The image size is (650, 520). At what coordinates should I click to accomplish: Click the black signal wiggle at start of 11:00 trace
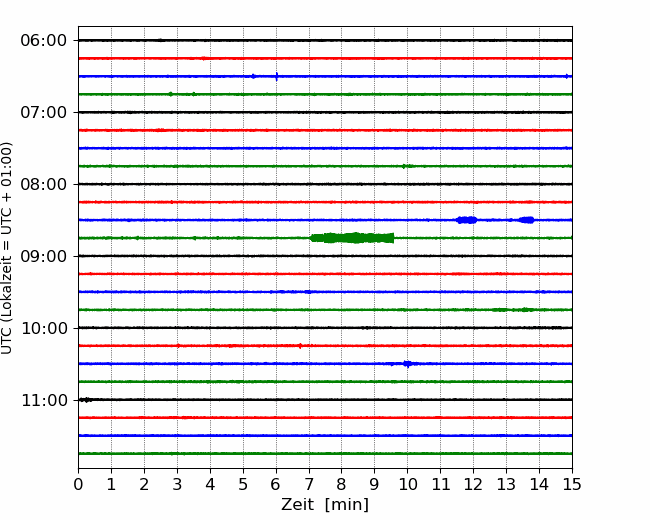click(x=86, y=400)
